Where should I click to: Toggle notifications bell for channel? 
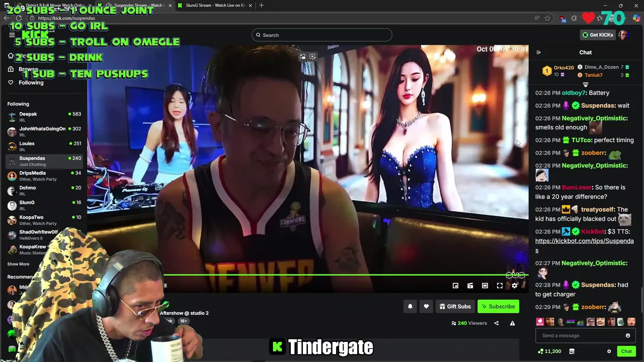click(410, 306)
